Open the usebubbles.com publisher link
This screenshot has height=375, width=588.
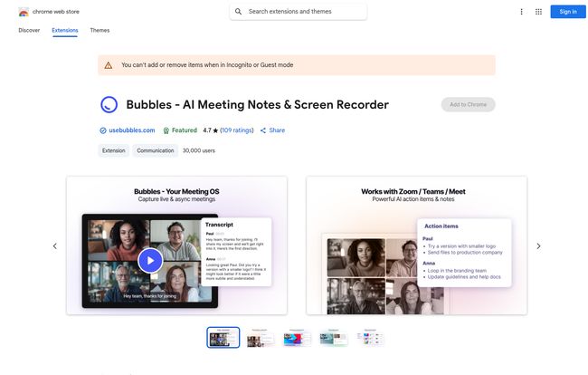coord(132,130)
